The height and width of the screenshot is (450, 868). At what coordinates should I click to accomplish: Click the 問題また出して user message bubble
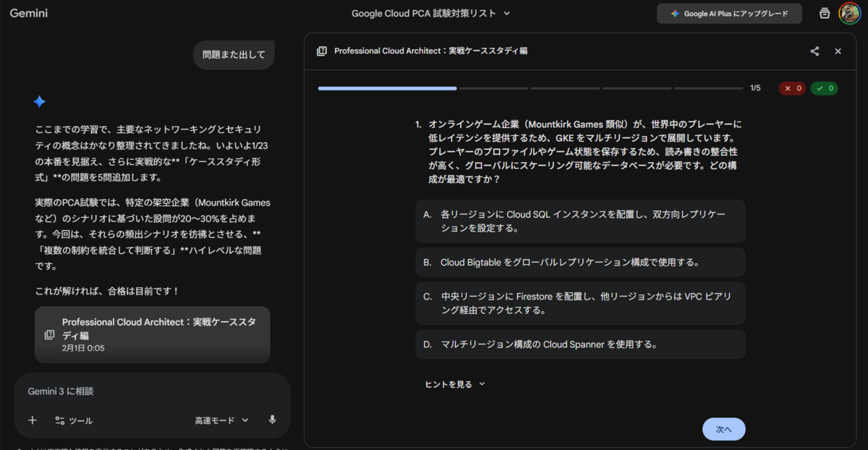point(234,55)
